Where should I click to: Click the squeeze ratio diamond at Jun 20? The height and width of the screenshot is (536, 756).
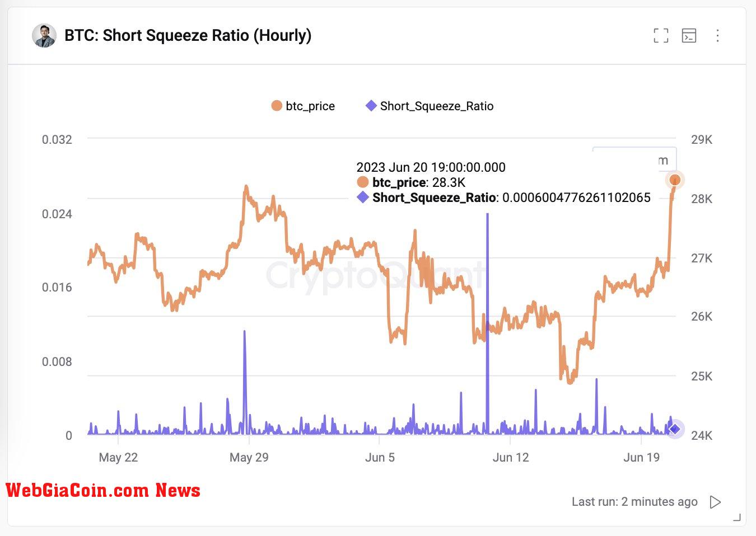pyautogui.click(x=675, y=429)
